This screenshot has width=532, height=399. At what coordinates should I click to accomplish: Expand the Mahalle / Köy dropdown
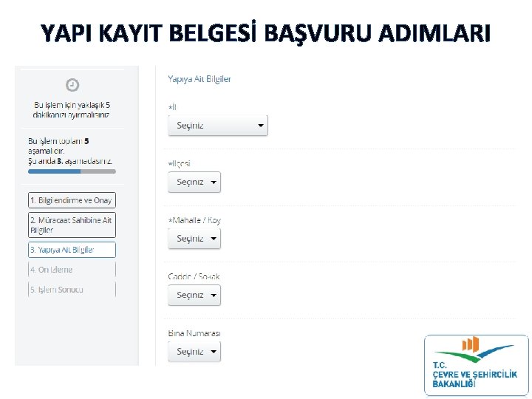click(x=194, y=239)
